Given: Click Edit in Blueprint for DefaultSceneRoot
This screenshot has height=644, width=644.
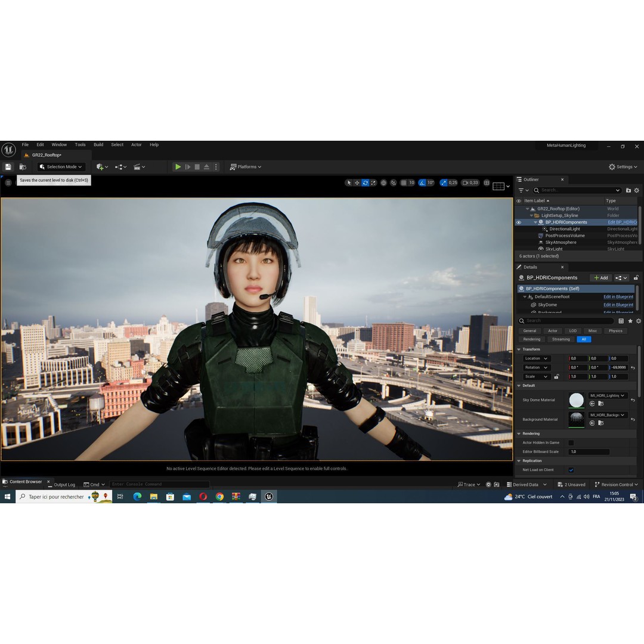Looking at the screenshot, I should point(618,296).
